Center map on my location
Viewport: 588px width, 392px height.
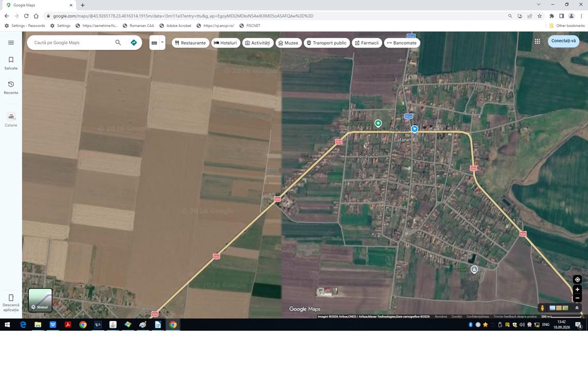coord(577,280)
